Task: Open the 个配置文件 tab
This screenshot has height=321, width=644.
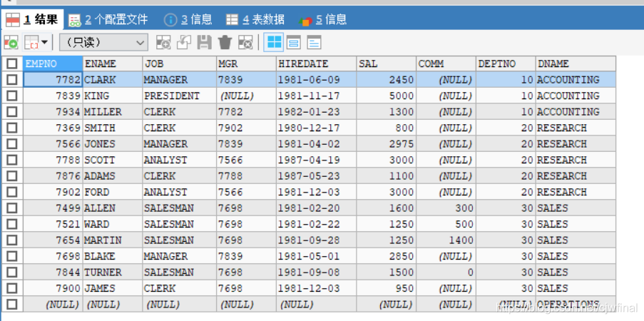Action: coord(108,19)
